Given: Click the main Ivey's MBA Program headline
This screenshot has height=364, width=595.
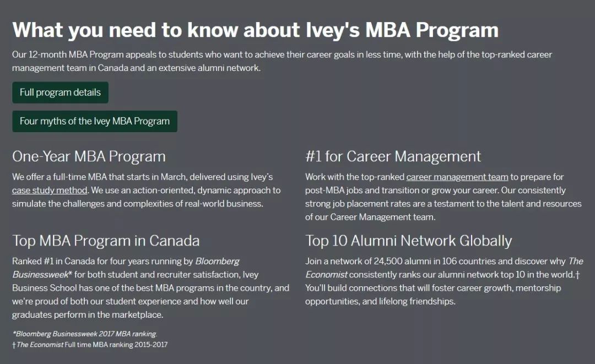Looking at the screenshot, I should pos(256,30).
